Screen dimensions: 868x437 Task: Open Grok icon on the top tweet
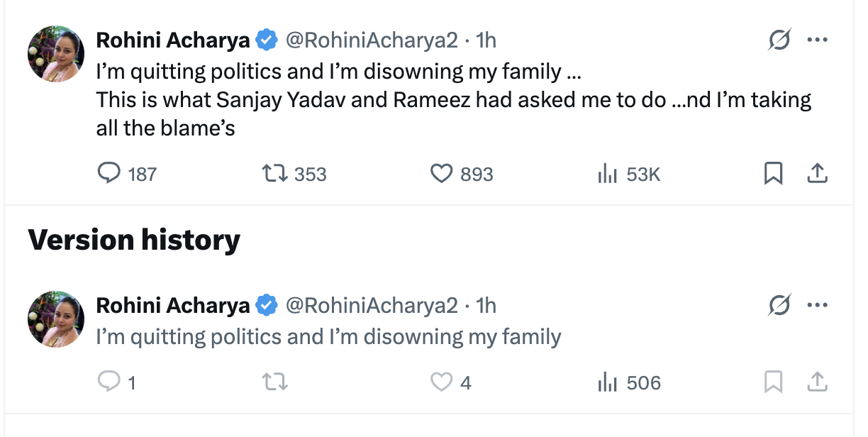pos(779,41)
